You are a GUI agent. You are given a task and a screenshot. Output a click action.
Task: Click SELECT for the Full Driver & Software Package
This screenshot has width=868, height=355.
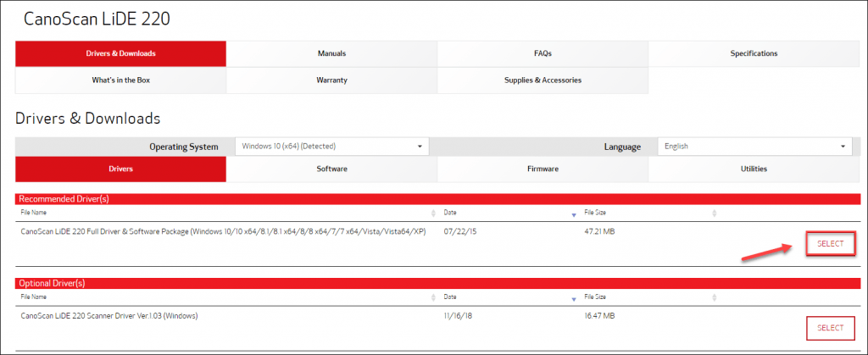click(831, 244)
